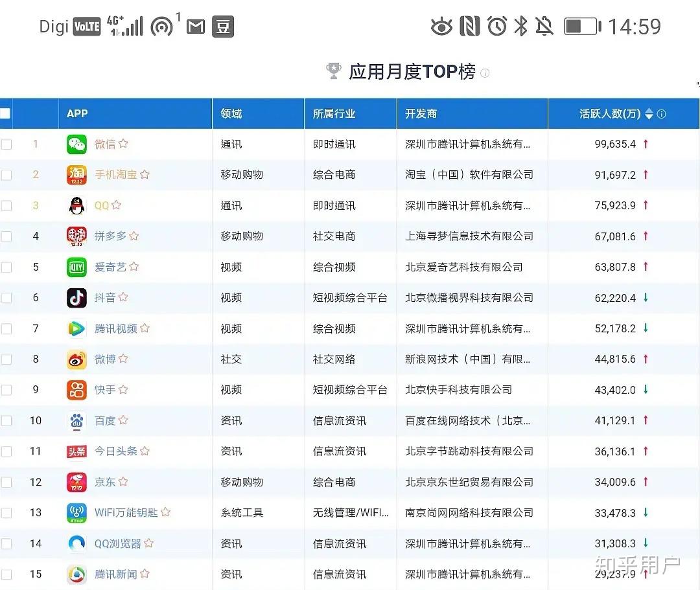Tick the checkbox for 拼多多 row
This screenshot has width=700, height=590.
coord(6,236)
